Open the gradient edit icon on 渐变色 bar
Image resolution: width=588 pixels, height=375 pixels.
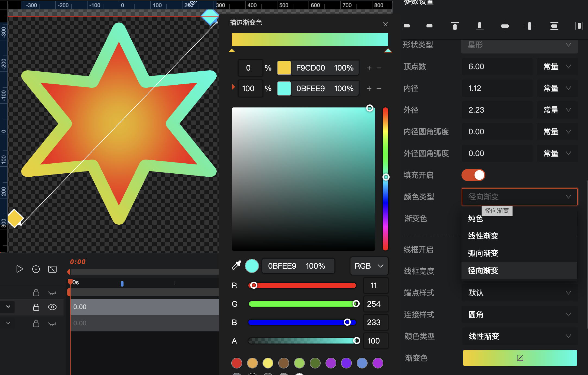tap(520, 358)
